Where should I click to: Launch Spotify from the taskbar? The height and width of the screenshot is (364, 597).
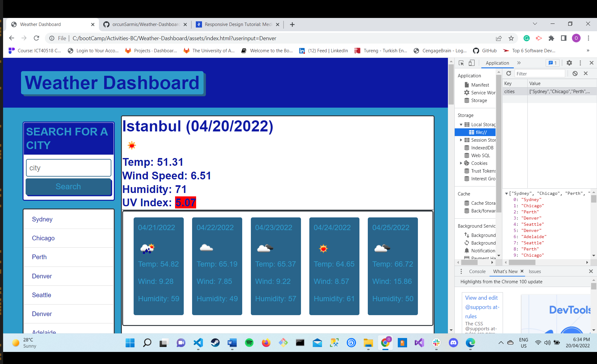point(249,343)
